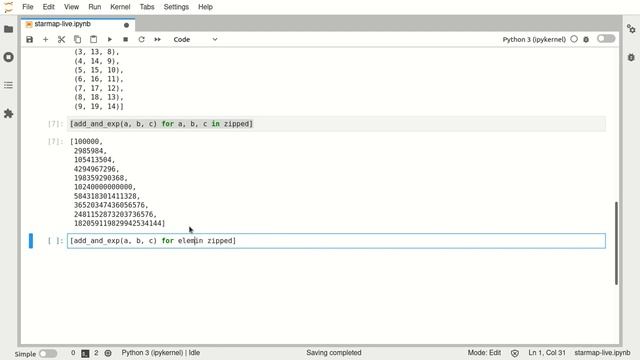Open the Debugger panel in right sidebar

[x=631, y=58]
